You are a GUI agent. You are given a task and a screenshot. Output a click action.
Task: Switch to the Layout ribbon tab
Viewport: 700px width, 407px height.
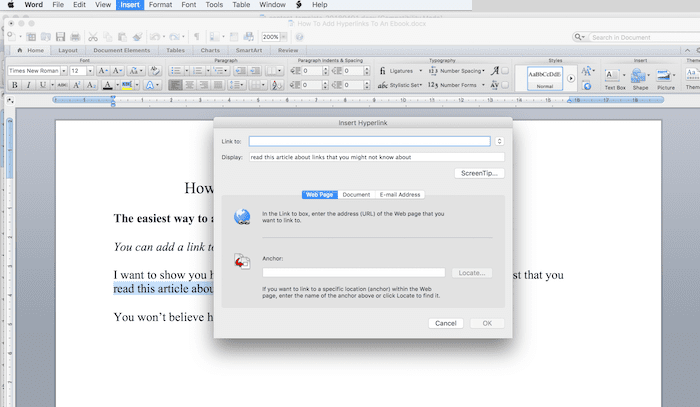click(68, 50)
